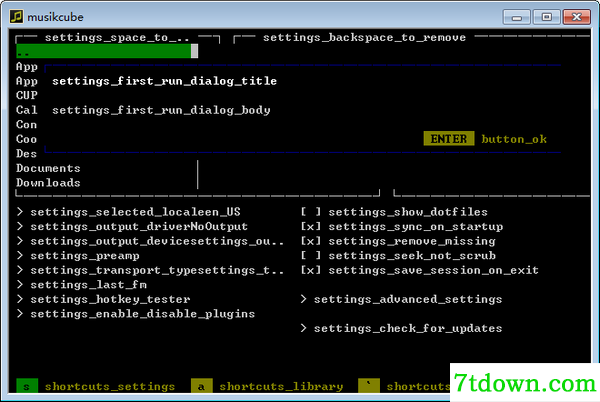Click settings_first_run_dialog_title text
The image size is (600, 402).
[x=165, y=81]
